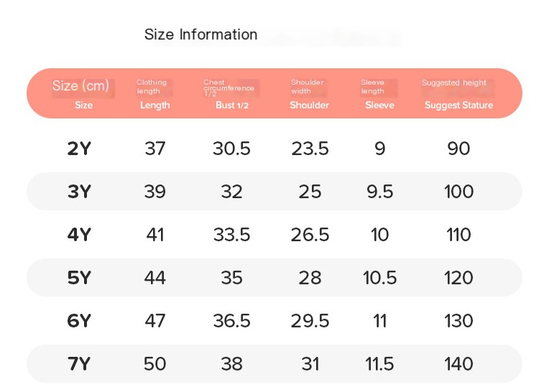
Task: Select the 2Y size row label
Action: click(x=79, y=149)
